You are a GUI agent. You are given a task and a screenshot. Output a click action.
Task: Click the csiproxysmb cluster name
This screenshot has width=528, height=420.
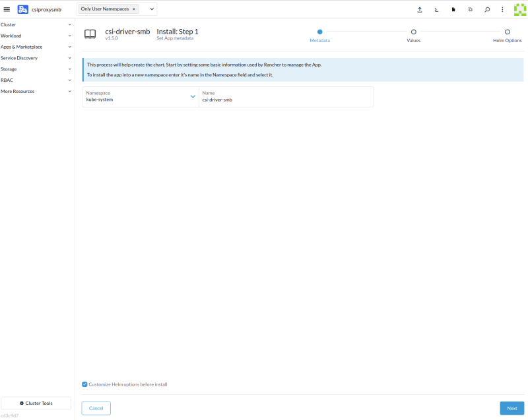[46, 10]
